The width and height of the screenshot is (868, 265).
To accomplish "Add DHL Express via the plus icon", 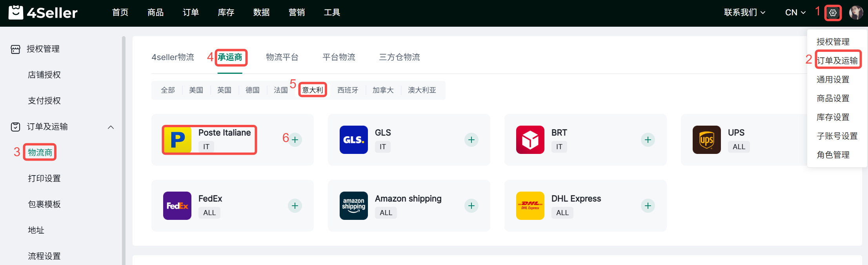I will (648, 206).
